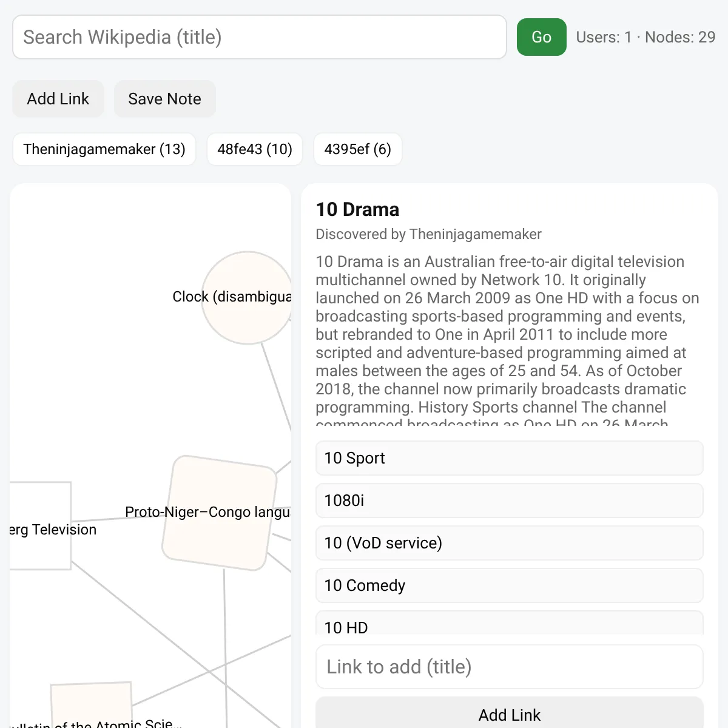Open the 1080i link

click(510, 500)
